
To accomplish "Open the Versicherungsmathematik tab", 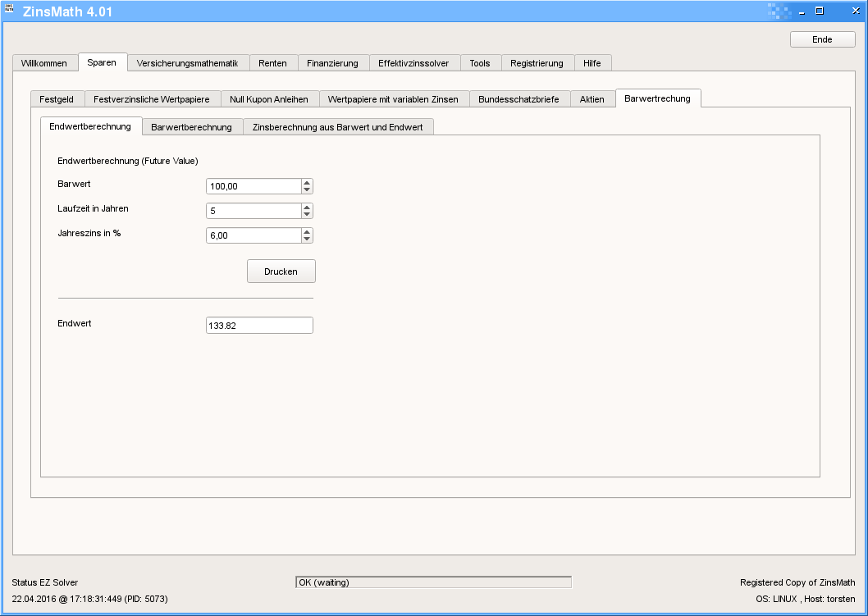I will [187, 63].
